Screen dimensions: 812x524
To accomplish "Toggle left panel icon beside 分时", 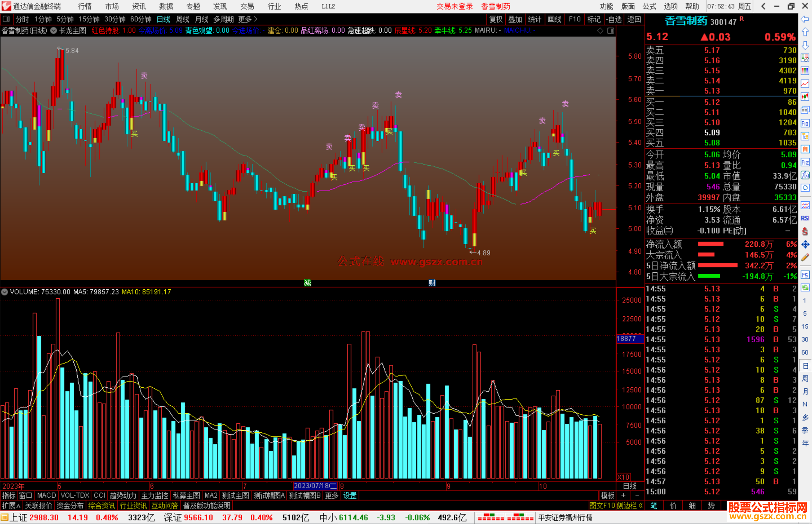I will point(6,19).
